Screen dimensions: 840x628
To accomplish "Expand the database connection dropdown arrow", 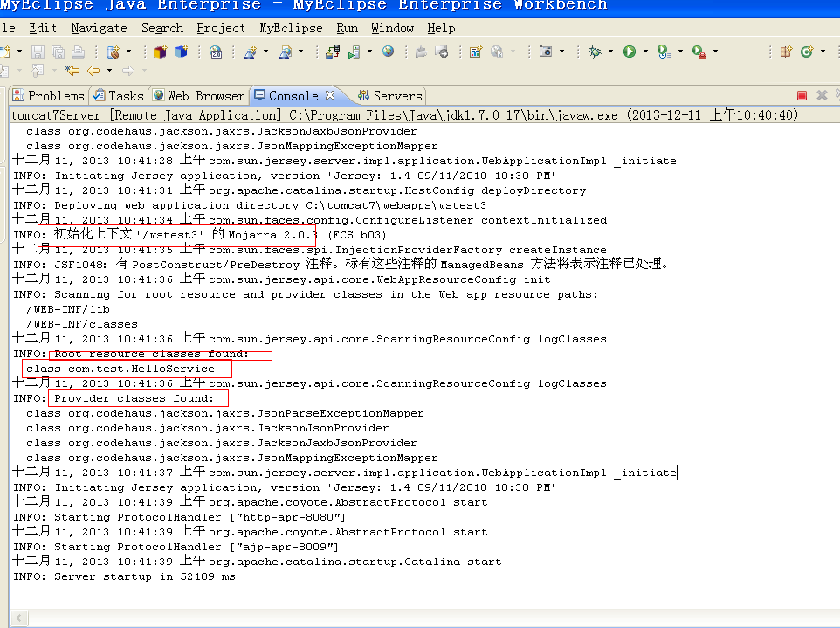I will (128, 52).
